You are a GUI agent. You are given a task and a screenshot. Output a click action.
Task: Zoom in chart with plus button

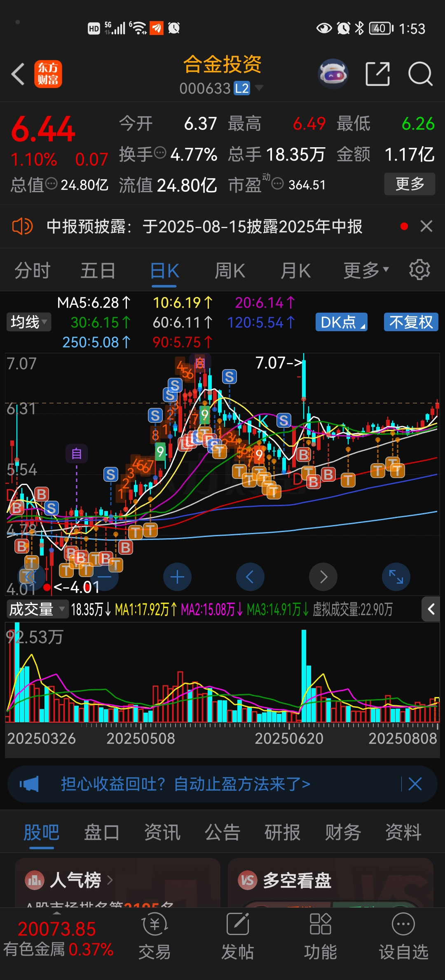[x=177, y=577]
